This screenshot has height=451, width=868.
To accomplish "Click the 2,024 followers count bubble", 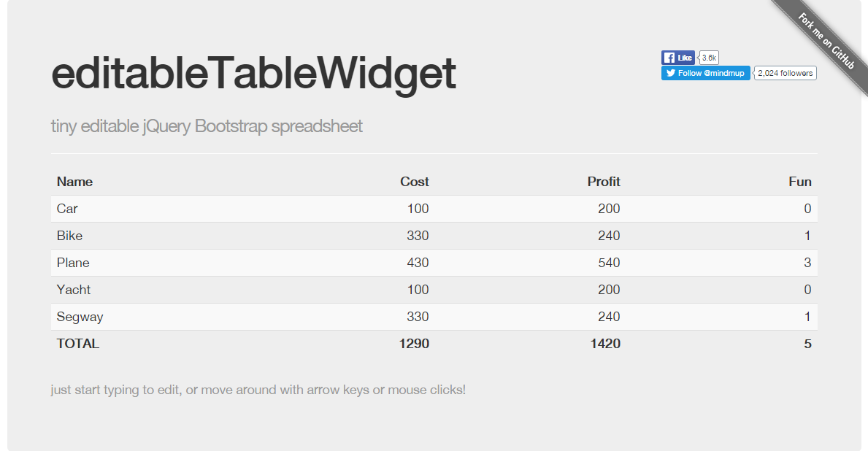I will (x=786, y=73).
